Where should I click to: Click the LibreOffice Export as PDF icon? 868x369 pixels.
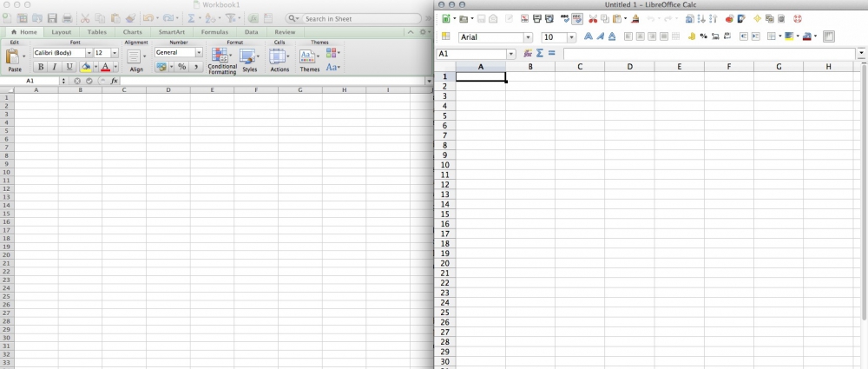point(525,18)
